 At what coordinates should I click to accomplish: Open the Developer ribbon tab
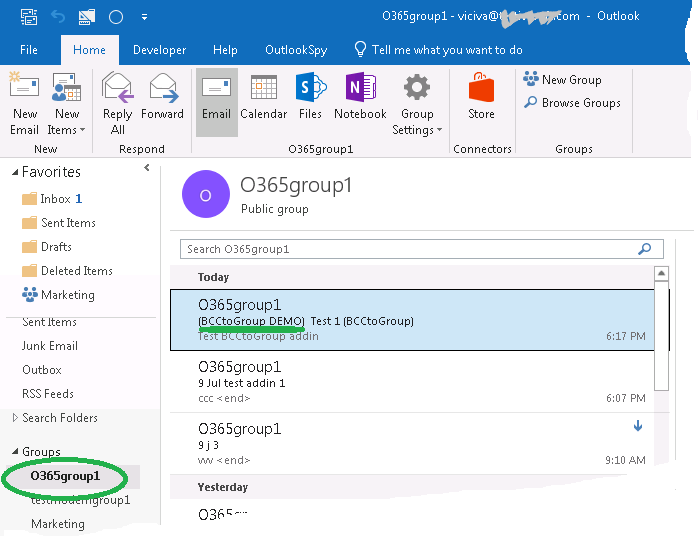click(x=159, y=50)
